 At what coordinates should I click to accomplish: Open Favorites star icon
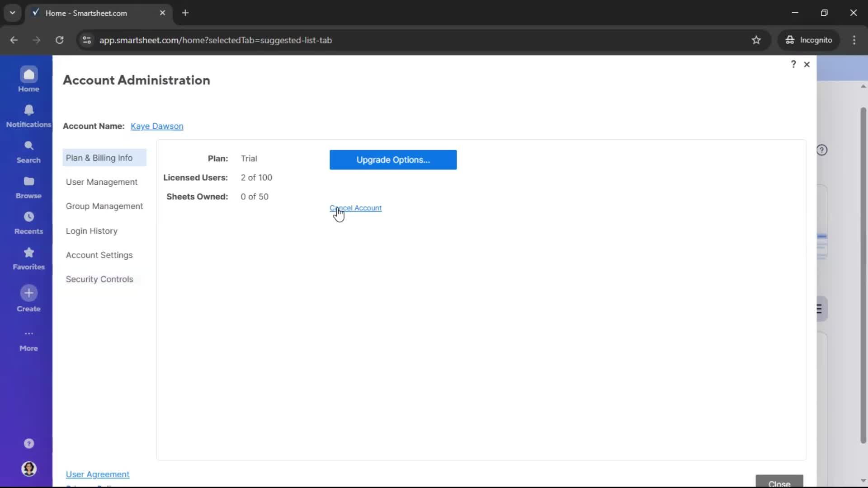pos(28,253)
